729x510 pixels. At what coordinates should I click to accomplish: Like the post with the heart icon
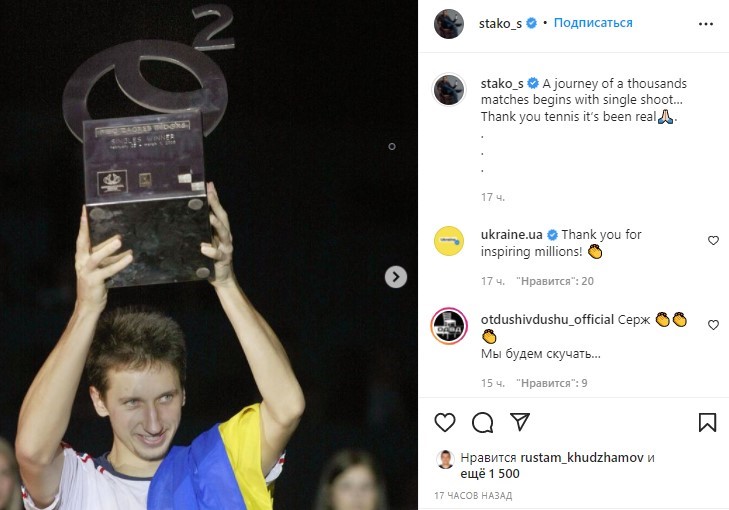click(445, 422)
